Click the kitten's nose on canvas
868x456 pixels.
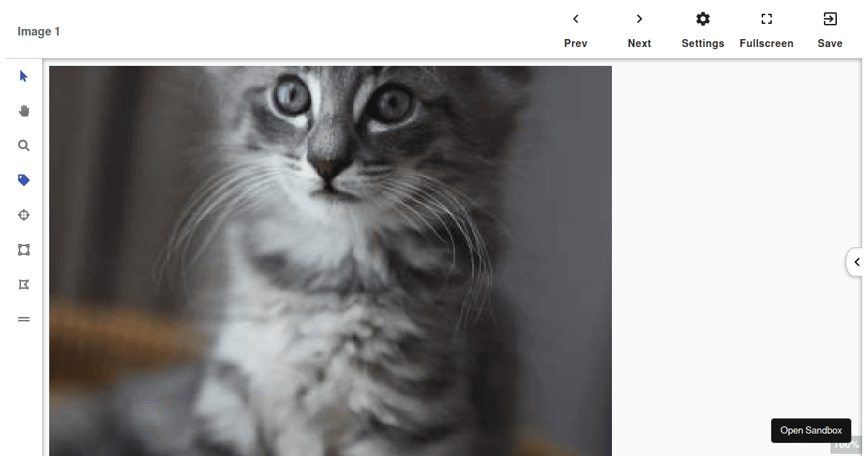click(x=328, y=168)
